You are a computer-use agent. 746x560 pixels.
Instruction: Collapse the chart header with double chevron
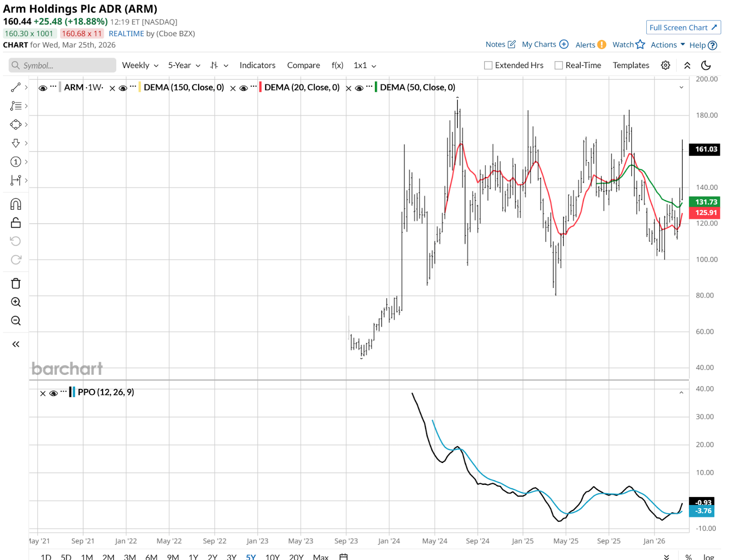point(687,65)
